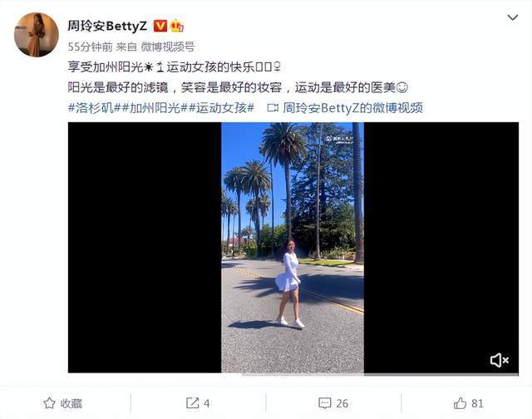532x419 pixels.
Task: Click the video progress bar
Action: point(293,375)
